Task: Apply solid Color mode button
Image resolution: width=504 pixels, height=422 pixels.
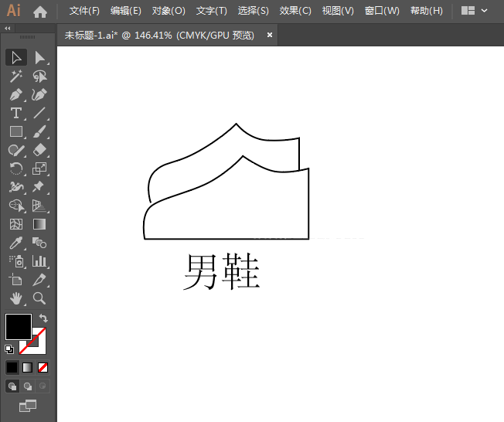Action: 12,367
